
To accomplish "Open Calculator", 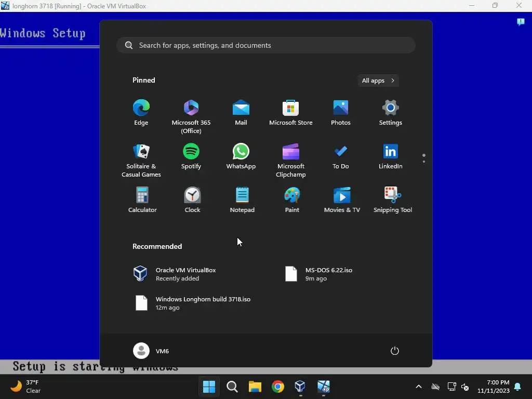I will click(142, 200).
